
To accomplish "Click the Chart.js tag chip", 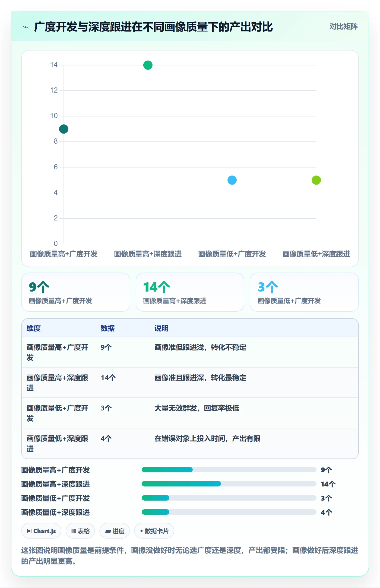I will 41,531.
